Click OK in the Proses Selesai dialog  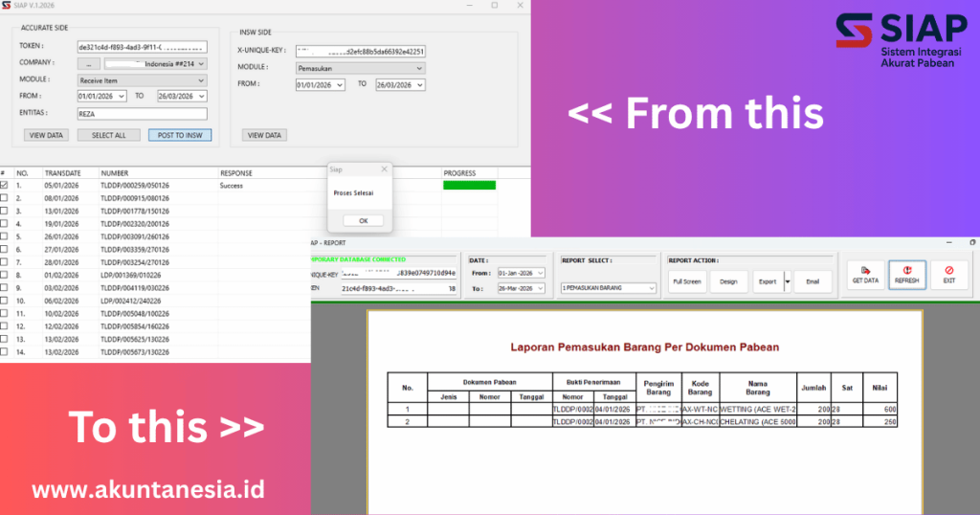pos(363,220)
